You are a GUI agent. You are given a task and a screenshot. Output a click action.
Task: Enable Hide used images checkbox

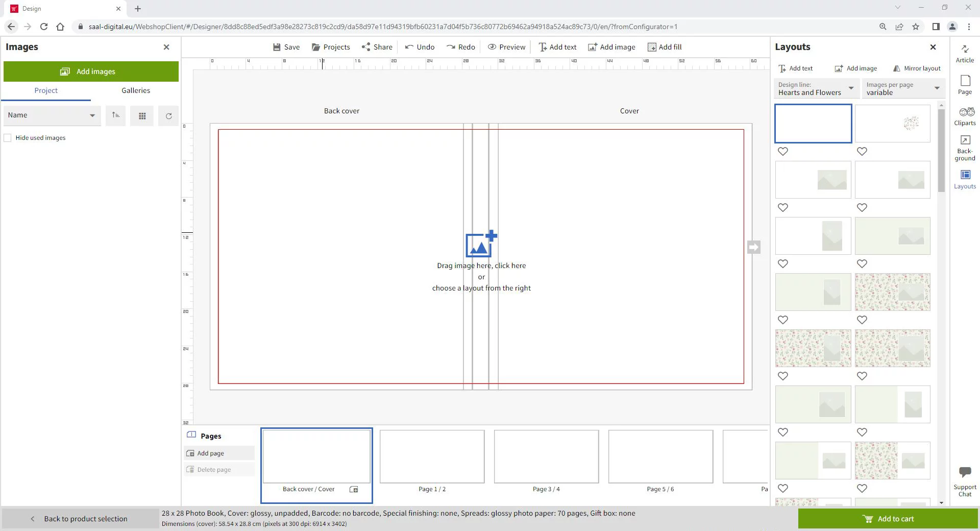8,138
